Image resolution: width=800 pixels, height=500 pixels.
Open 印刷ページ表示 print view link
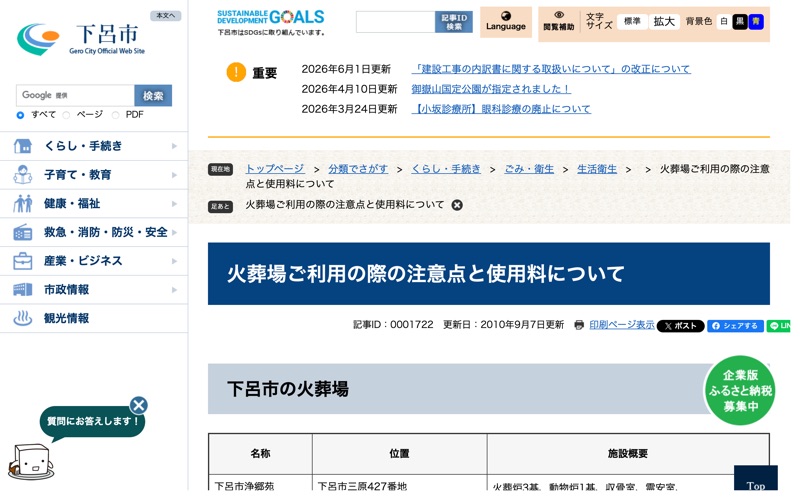(621, 325)
